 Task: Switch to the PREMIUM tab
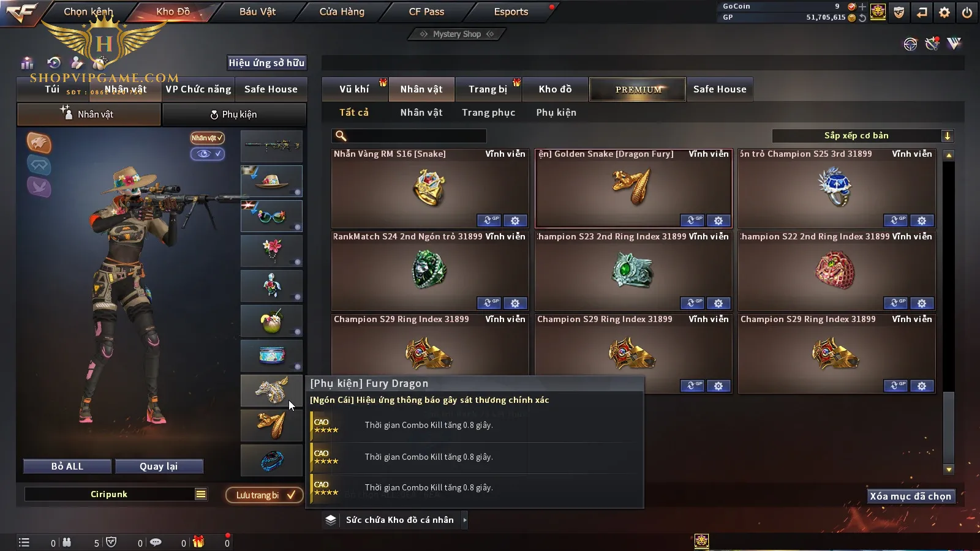pyautogui.click(x=638, y=89)
